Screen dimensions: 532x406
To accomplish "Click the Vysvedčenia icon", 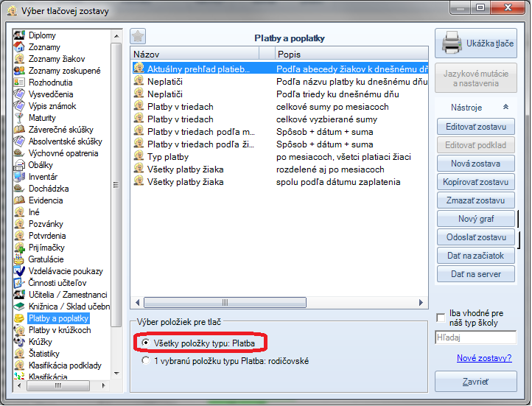I will [19, 94].
